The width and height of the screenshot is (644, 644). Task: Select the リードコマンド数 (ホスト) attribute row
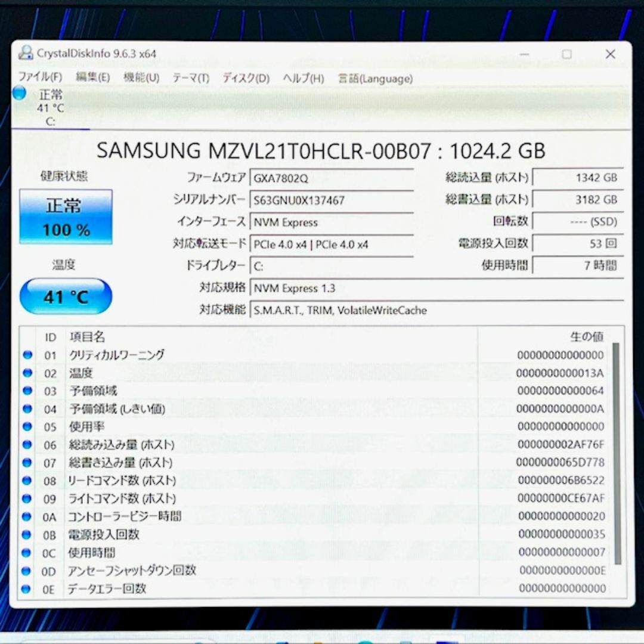[315, 481]
